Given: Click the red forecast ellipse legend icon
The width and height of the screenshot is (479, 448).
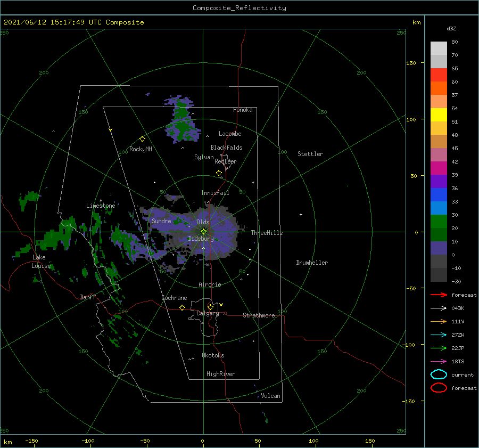Looking at the screenshot, I should click(439, 388).
